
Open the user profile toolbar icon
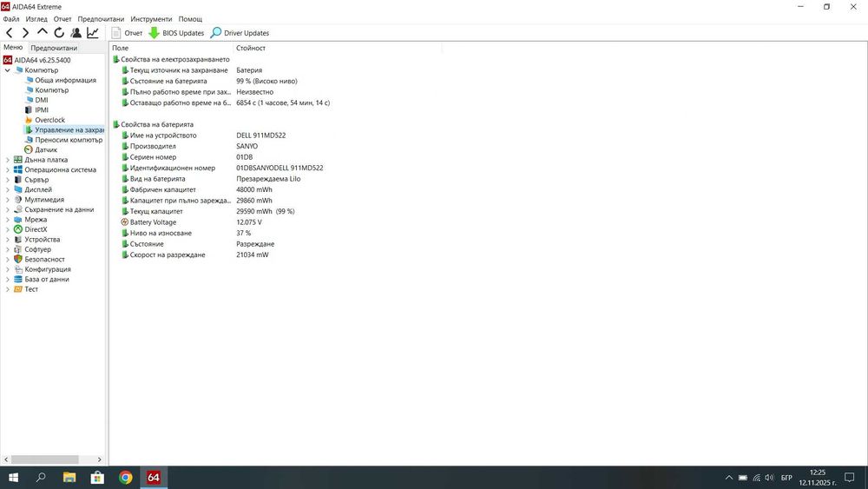coord(76,33)
